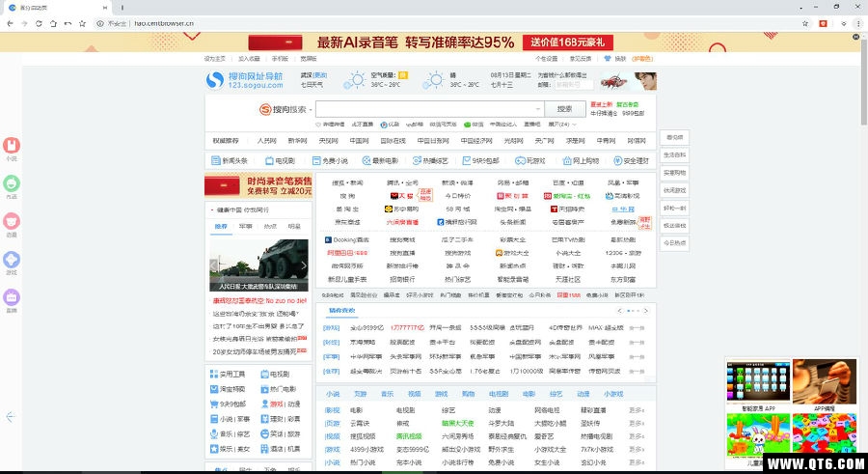Expand the 展开(24) quick links
Viewport: 868px width, 474px height.
562,125
